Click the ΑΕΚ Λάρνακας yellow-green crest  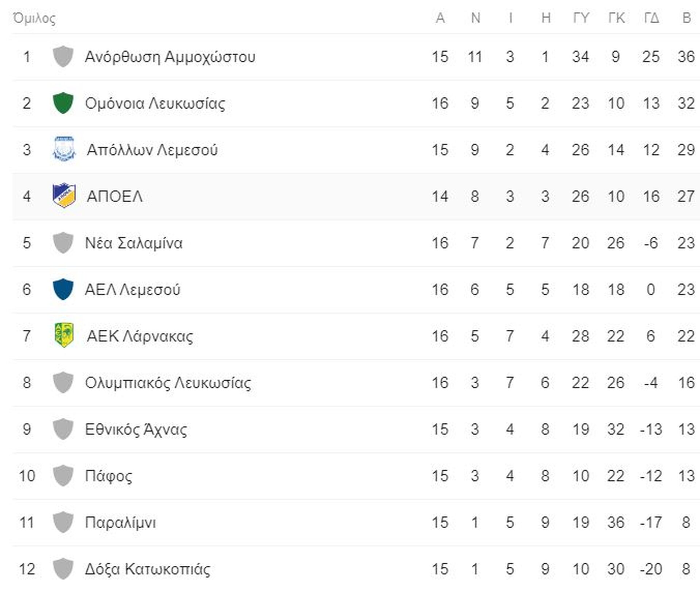pos(64,335)
